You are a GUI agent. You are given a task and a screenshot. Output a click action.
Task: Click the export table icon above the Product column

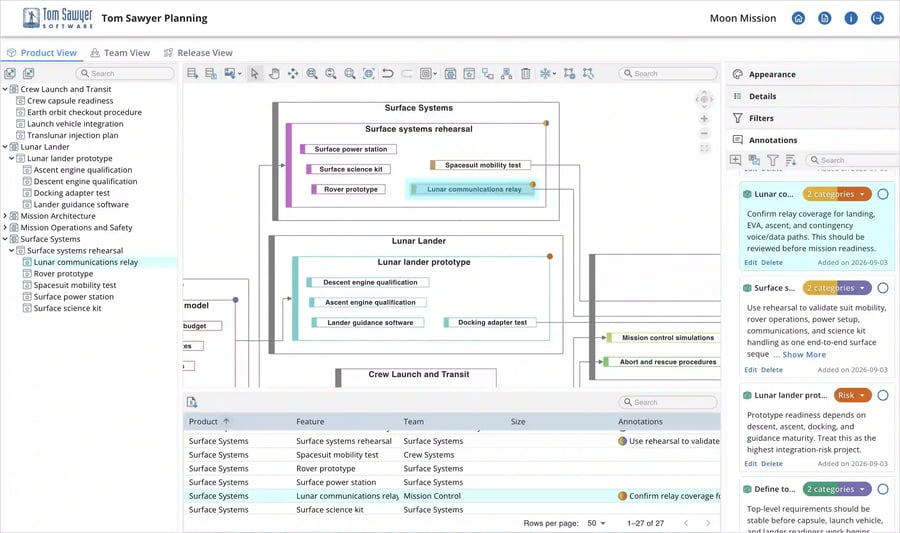click(192, 402)
